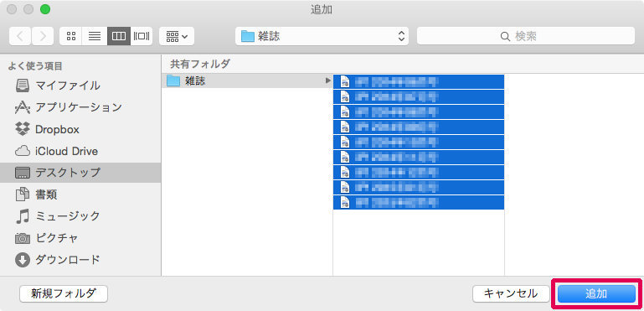Open the item arrangement dropdown
The image size is (644, 311).
177,36
